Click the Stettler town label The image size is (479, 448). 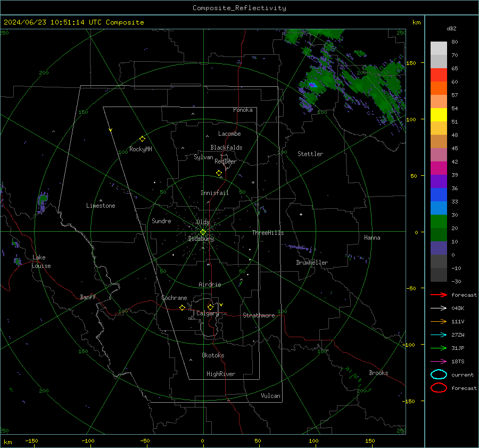coord(310,154)
